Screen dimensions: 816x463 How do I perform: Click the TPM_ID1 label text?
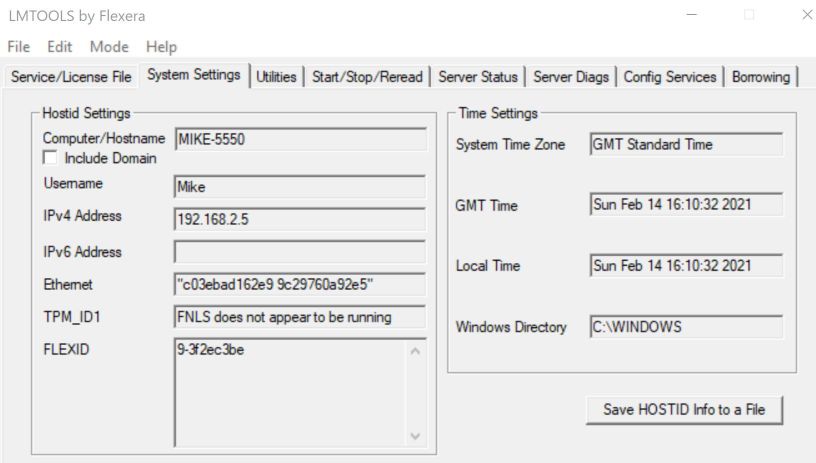72,317
